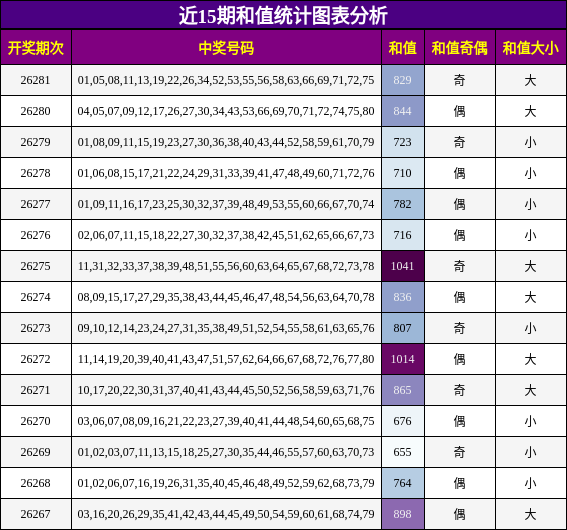The image size is (567, 530).
Task: Click the 和值奇偶 column header
Action: (x=460, y=48)
